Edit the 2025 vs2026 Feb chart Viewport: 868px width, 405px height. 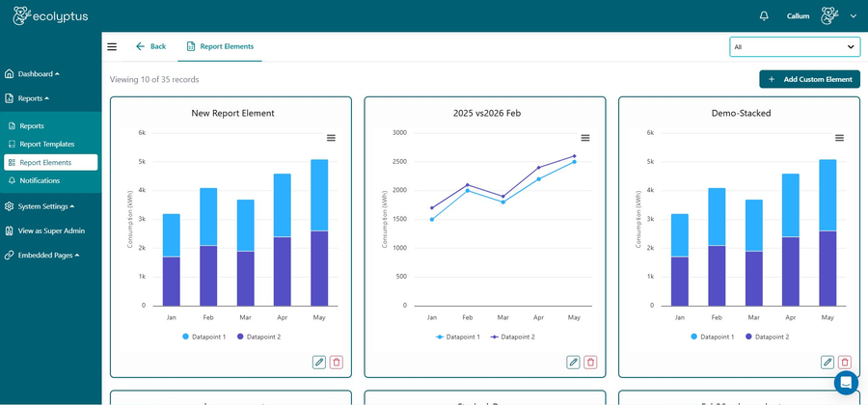(x=573, y=363)
